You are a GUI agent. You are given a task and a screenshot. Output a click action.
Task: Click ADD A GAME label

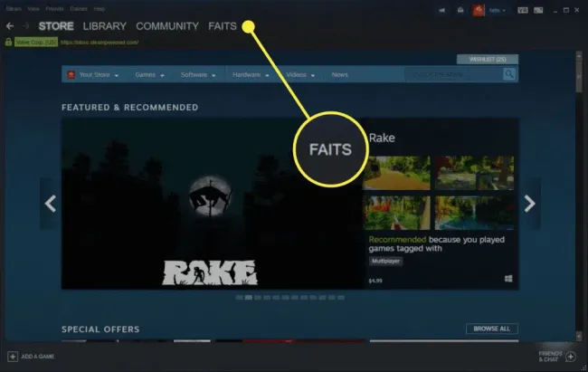click(37, 357)
